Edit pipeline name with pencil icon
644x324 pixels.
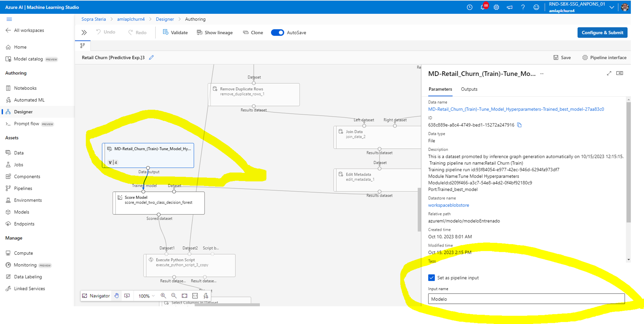(x=151, y=57)
